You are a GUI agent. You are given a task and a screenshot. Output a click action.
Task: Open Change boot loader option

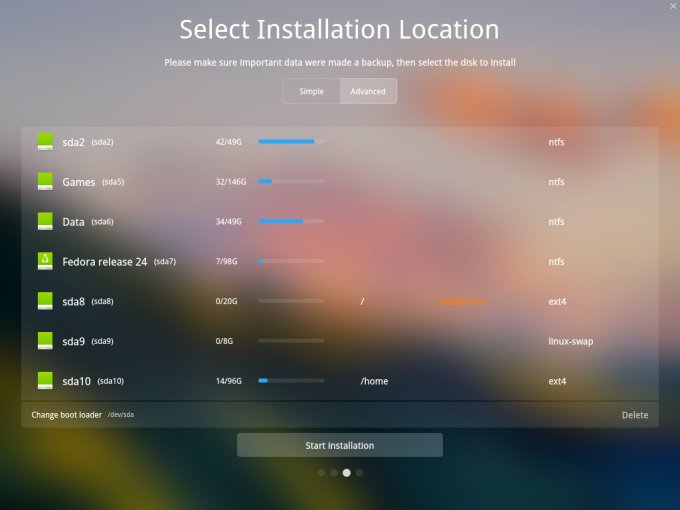click(x=66, y=415)
